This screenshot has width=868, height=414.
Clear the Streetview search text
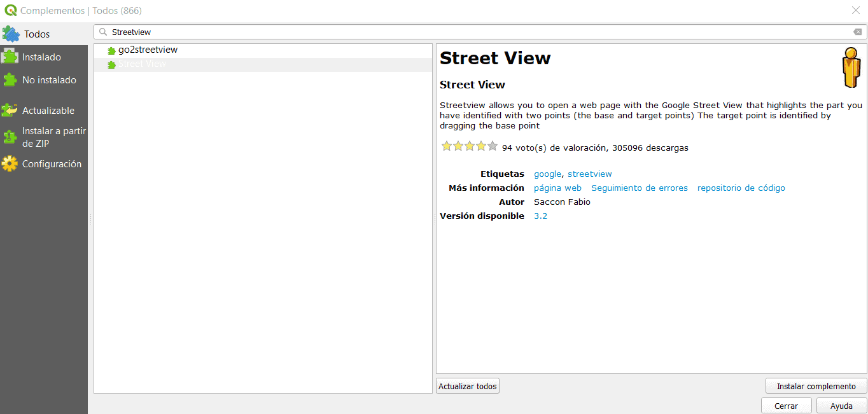tap(858, 32)
